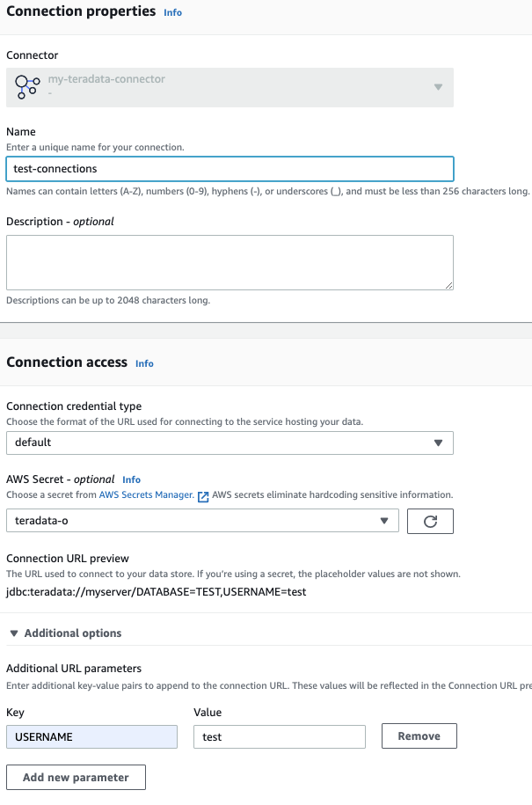
Task: Click the connection Name input field
Action: tap(230, 169)
